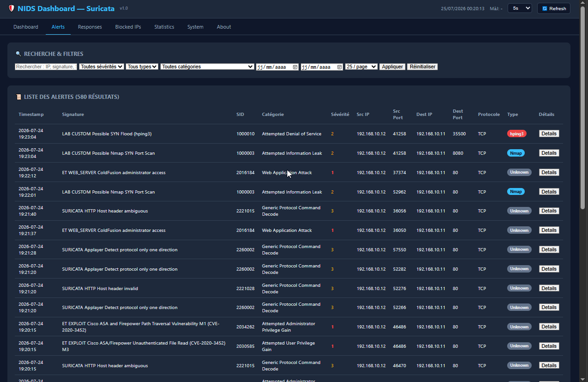Image resolution: width=588 pixels, height=382 pixels.
Task: Open Details for the SYN Flood (hping3) alert
Action: tap(549, 134)
